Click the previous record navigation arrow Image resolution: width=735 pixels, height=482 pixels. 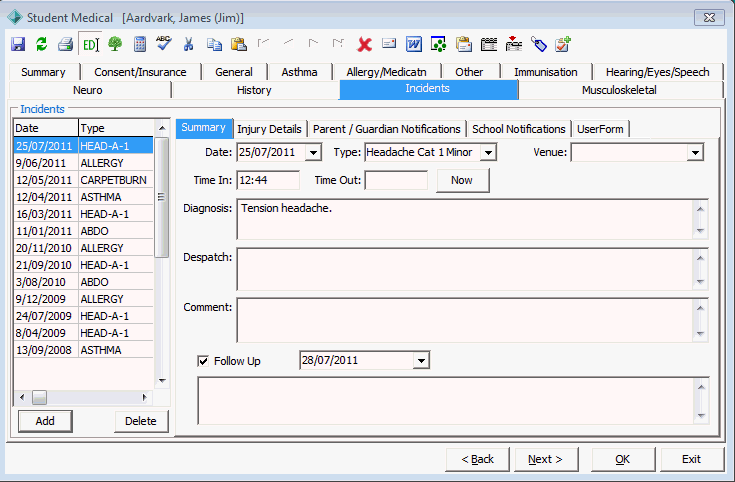pyautogui.click(x=288, y=43)
